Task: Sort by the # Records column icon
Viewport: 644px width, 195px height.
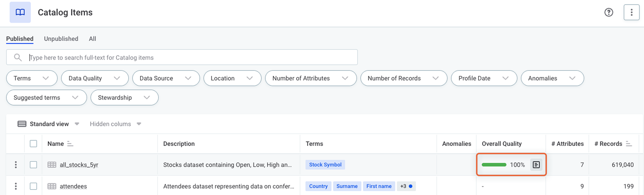Action: 629,144
